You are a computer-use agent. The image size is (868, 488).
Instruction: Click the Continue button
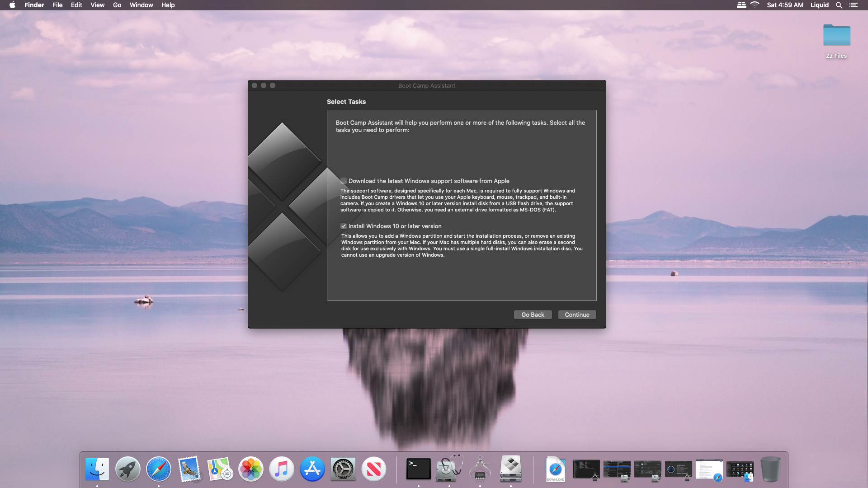577,314
